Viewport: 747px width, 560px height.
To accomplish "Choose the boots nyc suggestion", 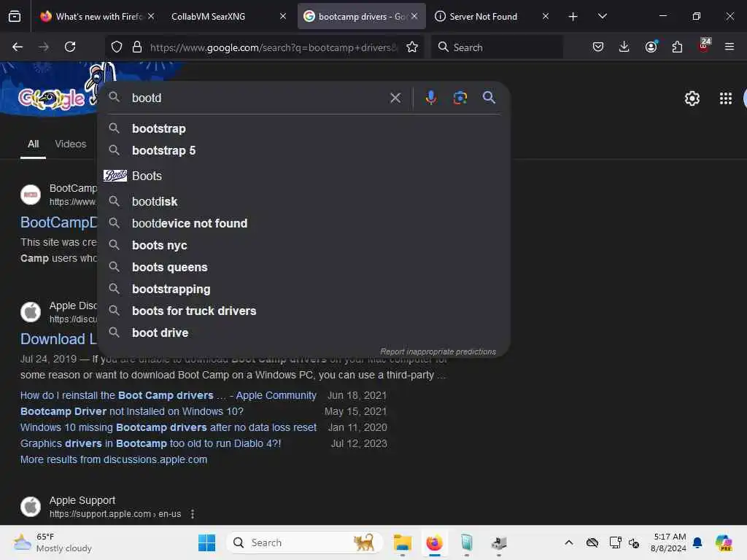I will click(304, 245).
